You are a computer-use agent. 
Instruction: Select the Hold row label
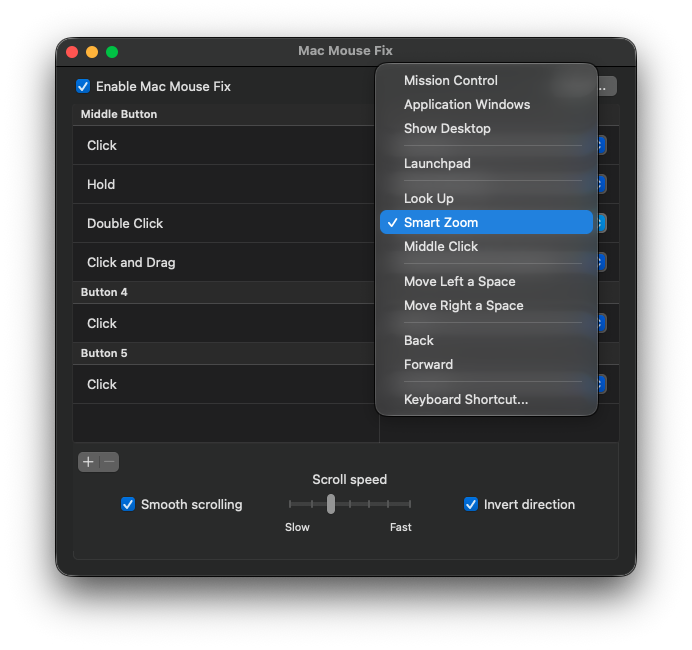tap(101, 184)
